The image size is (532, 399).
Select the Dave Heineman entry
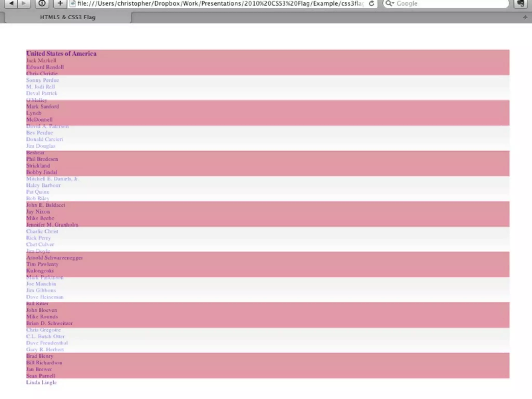[x=45, y=297]
